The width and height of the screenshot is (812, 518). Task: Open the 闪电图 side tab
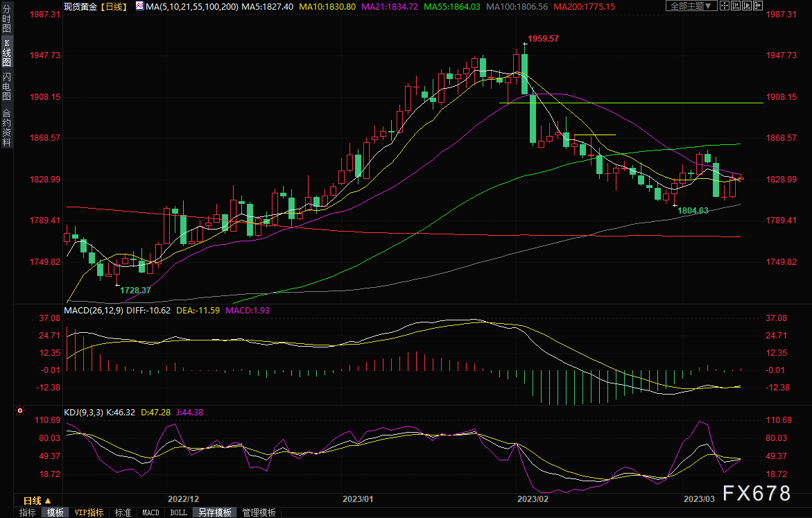(7, 86)
